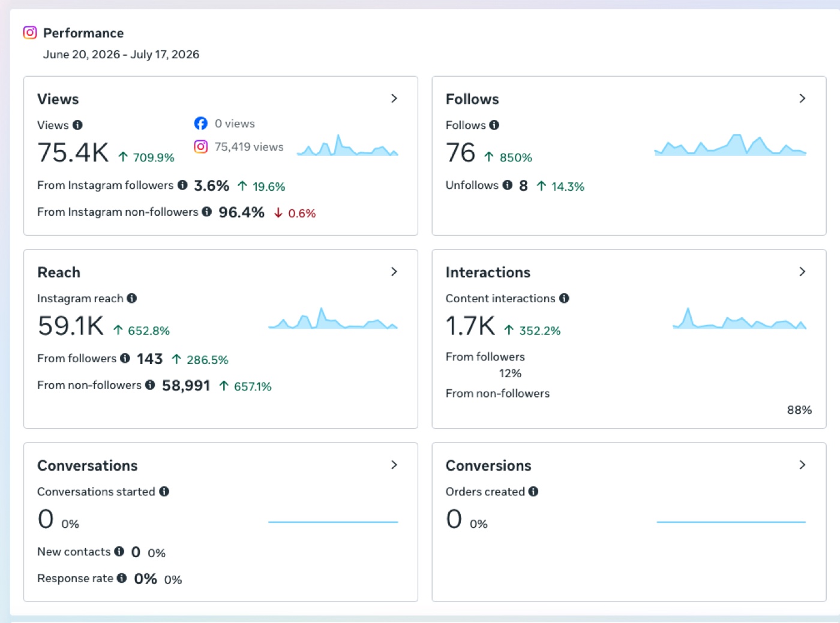The image size is (840, 623).
Task: Expand the Interactions card chevron
Action: click(x=802, y=272)
